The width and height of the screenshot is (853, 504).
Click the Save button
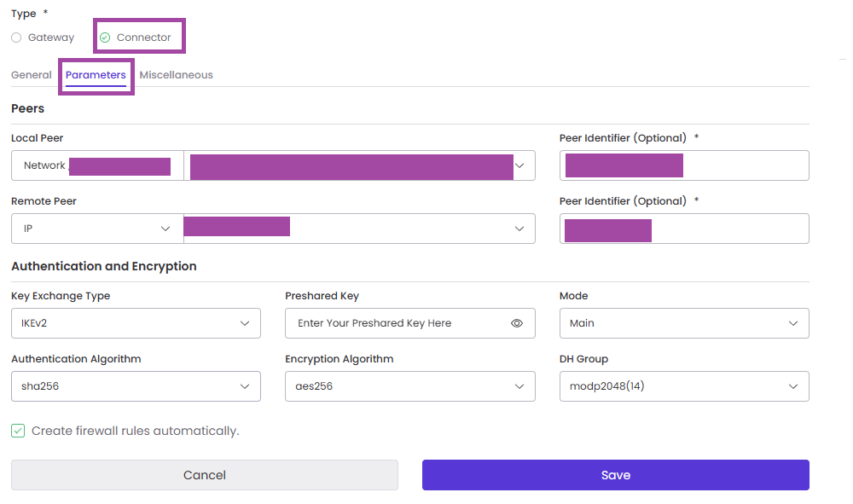pos(615,475)
